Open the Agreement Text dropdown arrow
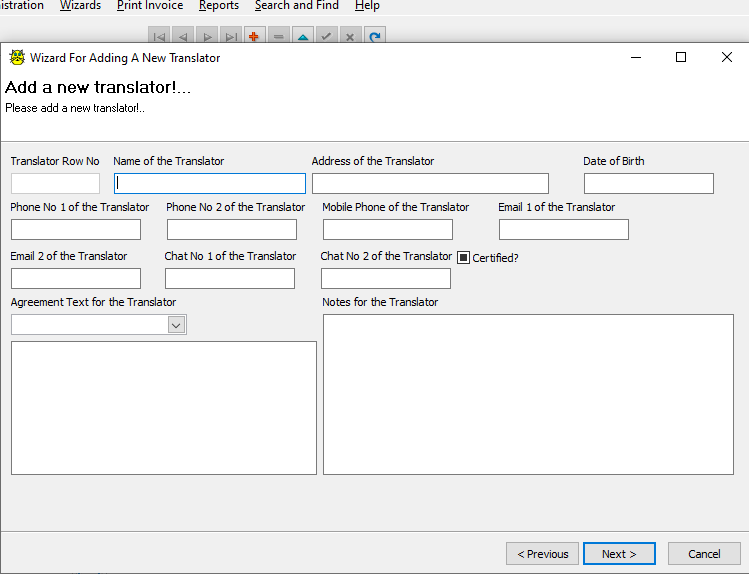The height and width of the screenshot is (575, 749). coord(176,325)
